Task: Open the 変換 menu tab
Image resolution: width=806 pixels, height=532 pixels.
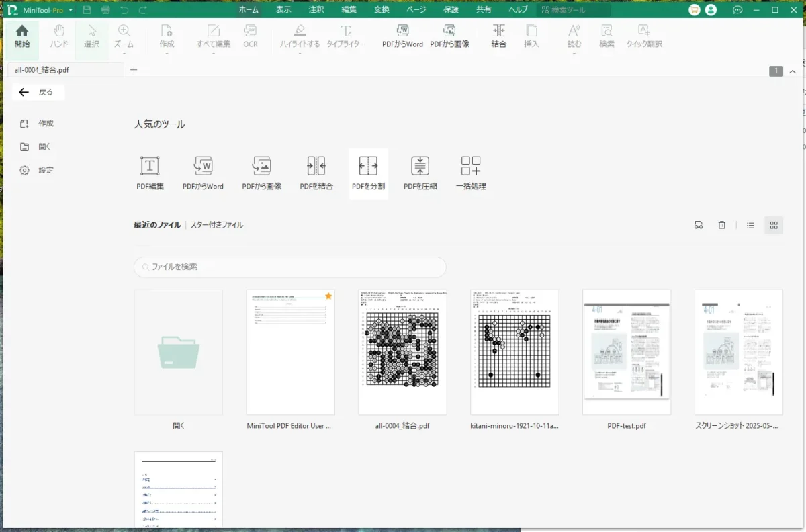Action: pyautogui.click(x=382, y=10)
